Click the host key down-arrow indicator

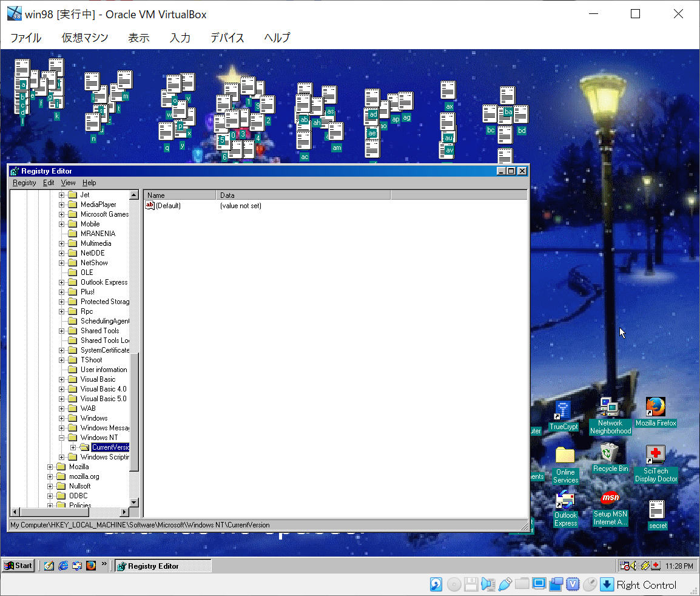(607, 584)
